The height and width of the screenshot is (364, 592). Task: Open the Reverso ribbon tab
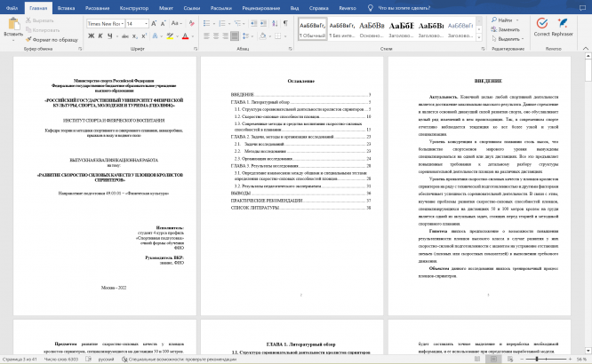pos(348,8)
